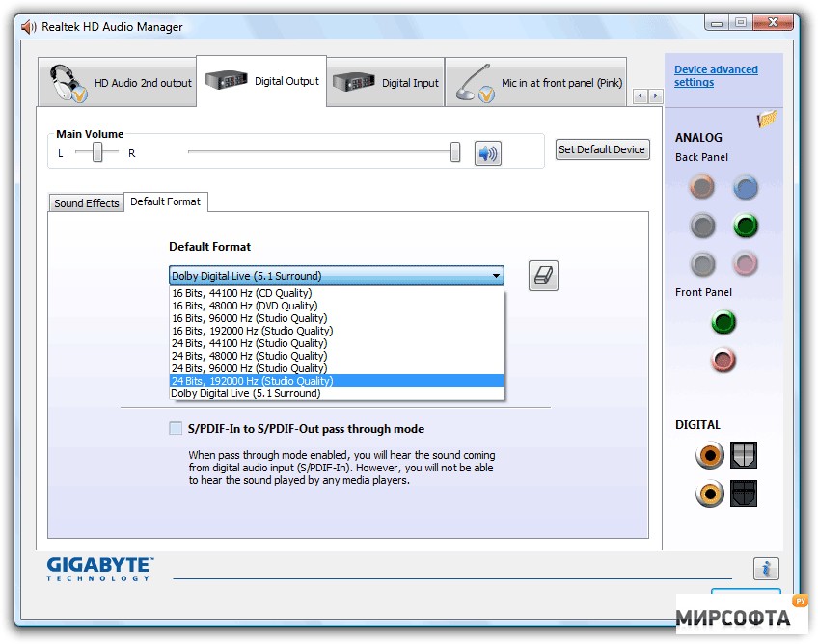Click the headphones icon of HD Audio 2nd output
Viewport: 818px width, 644px height.
pyautogui.click(x=68, y=82)
